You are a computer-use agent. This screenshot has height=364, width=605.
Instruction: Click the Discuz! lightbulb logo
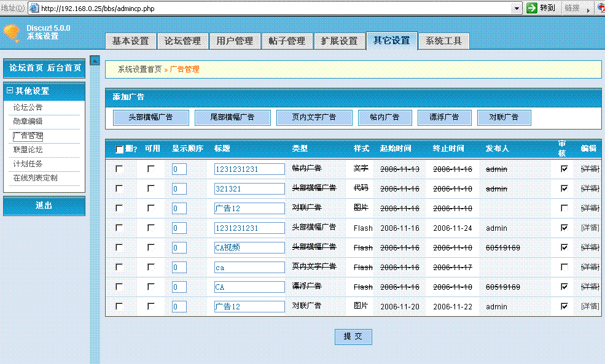point(12,33)
